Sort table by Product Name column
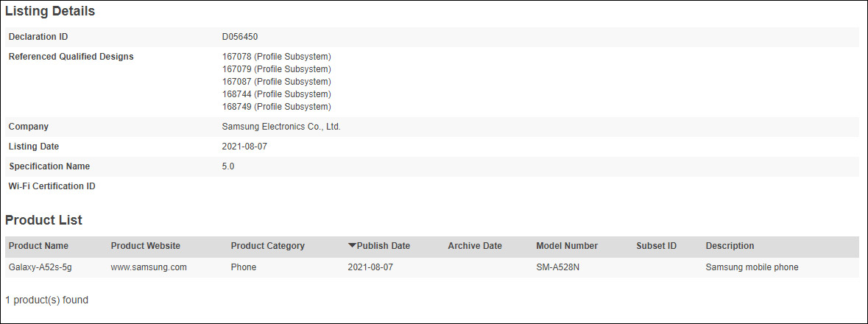This screenshot has height=324, width=868. pyautogui.click(x=38, y=246)
